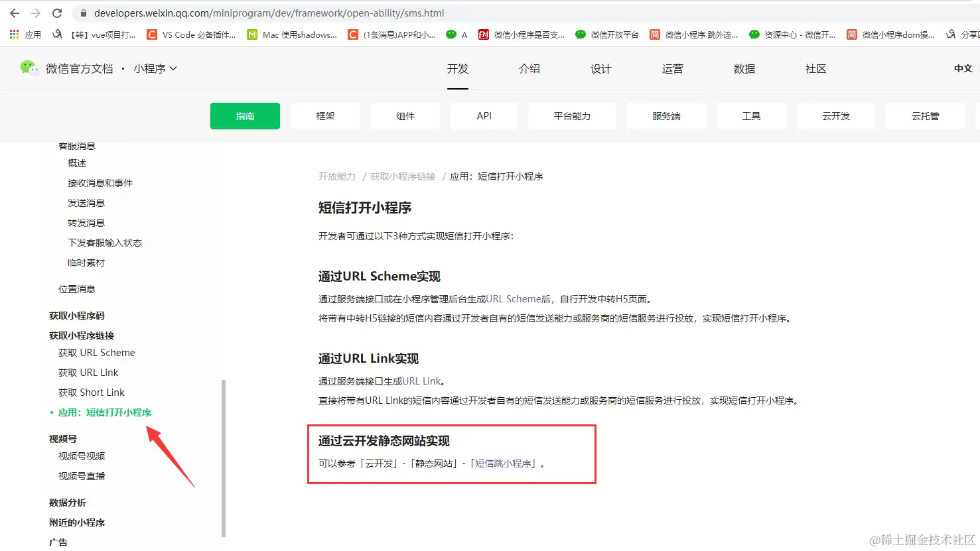
Task: Click the address bar lock icon
Action: click(83, 13)
